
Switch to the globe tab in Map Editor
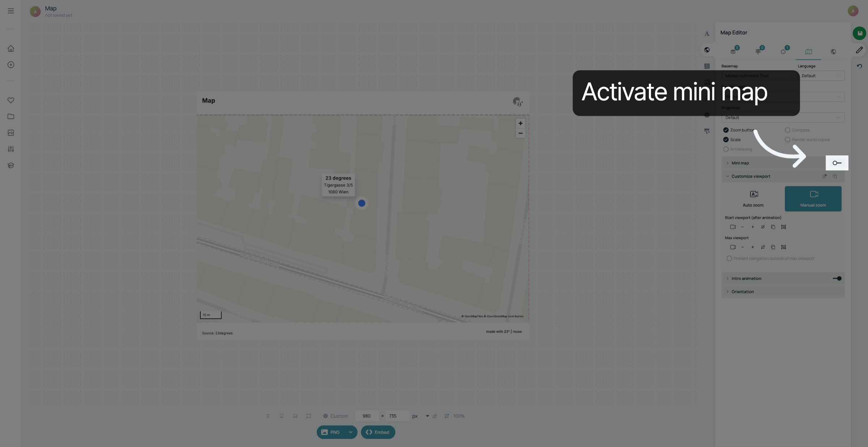[833, 52]
